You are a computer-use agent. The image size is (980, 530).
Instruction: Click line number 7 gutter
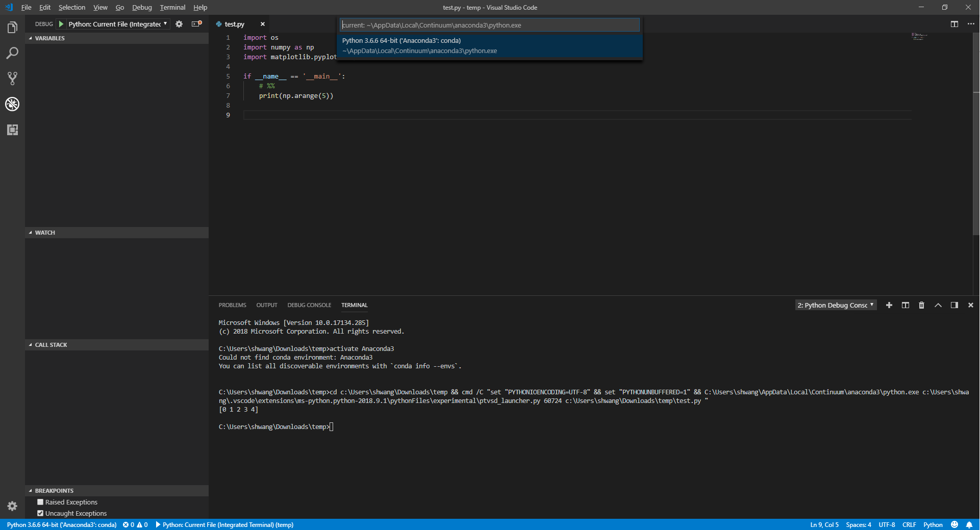click(x=228, y=96)
